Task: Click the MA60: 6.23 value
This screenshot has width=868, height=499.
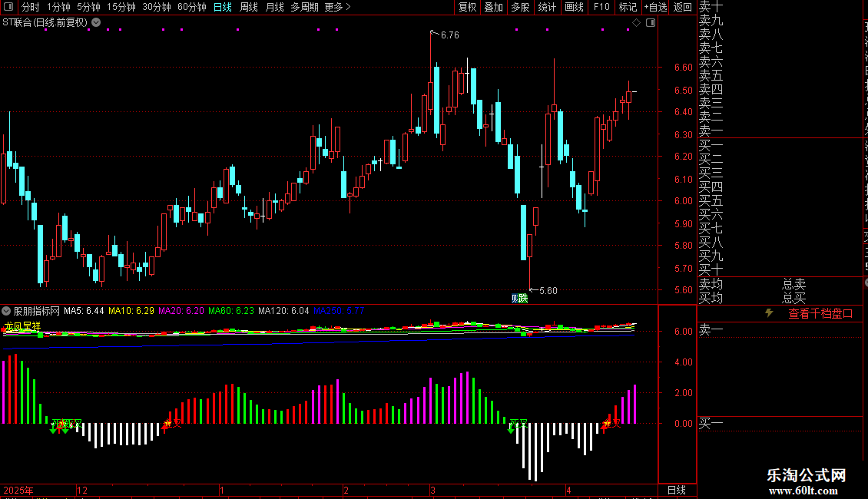Action: (231, 311)
